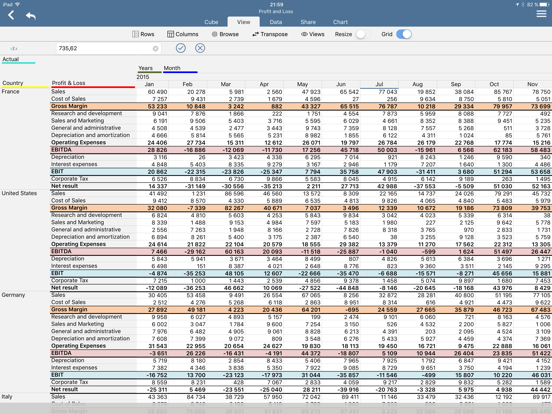Select United States Cost of Sales label
The image size is (552, 414).
(68, 200)
